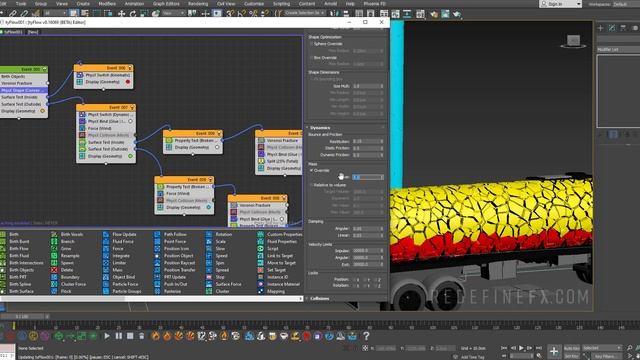Select the Path Follow operator

point(171,235)
